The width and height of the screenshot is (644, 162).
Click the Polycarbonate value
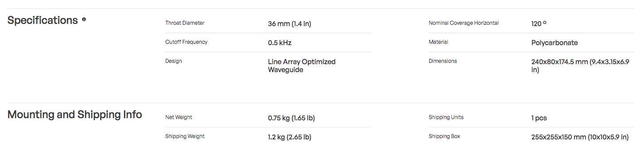554,43
